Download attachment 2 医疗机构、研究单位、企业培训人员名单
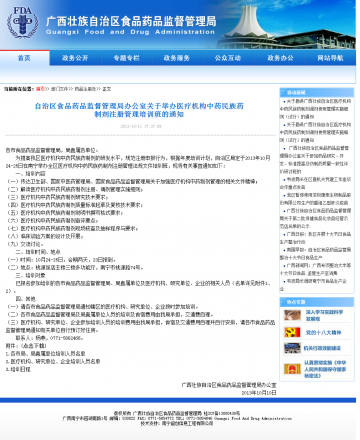 point(53,361)
